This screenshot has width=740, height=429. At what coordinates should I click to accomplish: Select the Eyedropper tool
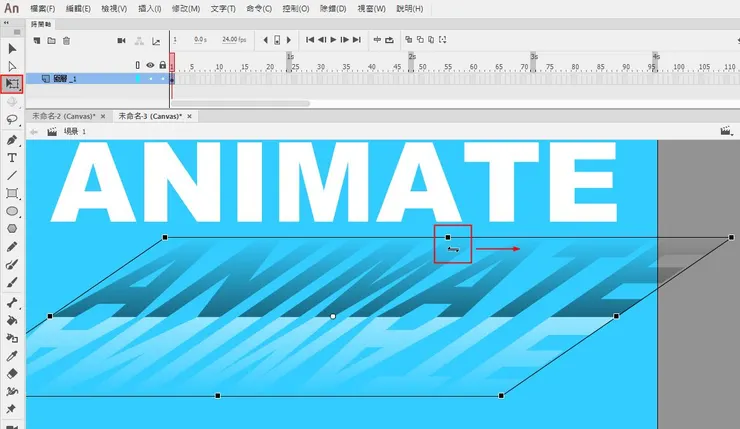point(12,356)
